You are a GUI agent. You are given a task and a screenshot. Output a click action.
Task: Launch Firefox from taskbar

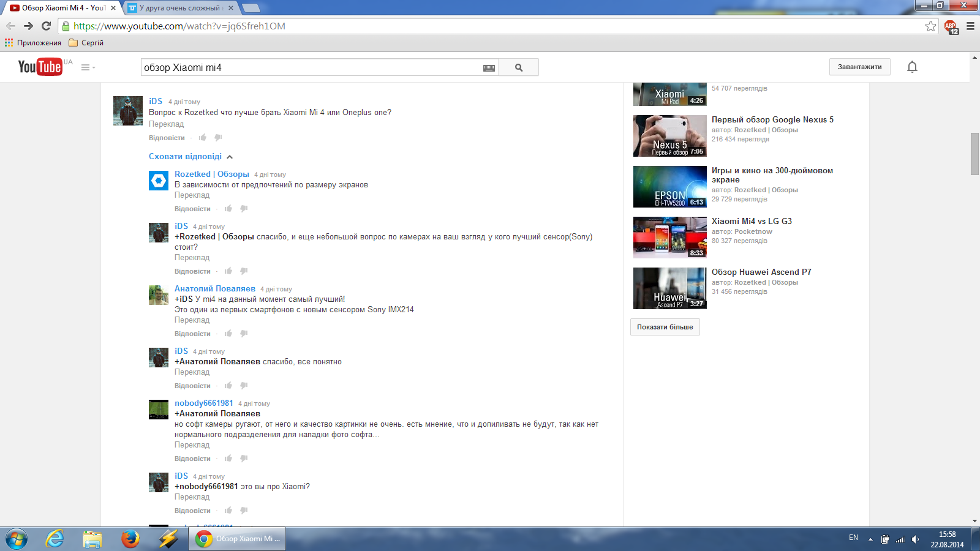click(130, 539)
